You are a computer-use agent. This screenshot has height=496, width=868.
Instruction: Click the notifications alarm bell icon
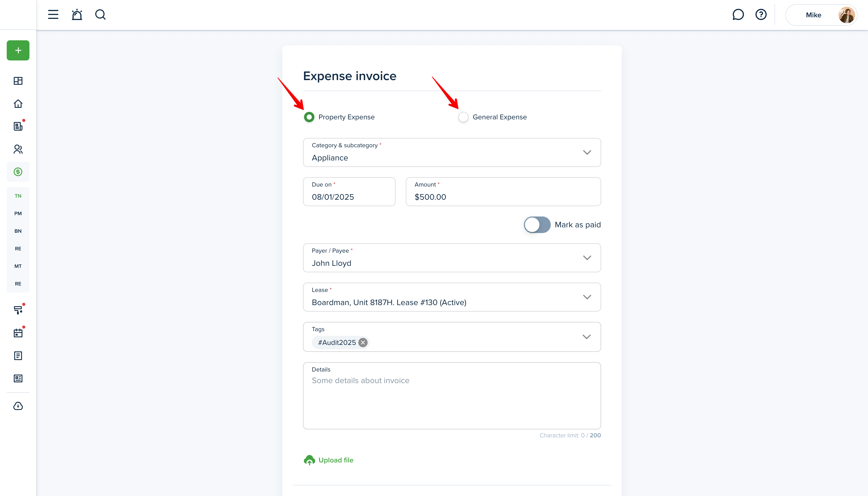click(77, 15)
